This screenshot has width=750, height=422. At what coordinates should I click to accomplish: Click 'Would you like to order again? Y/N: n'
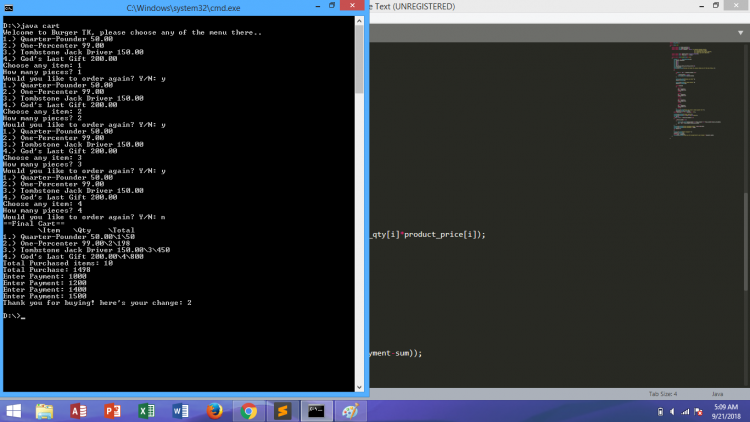pos(84,217)
